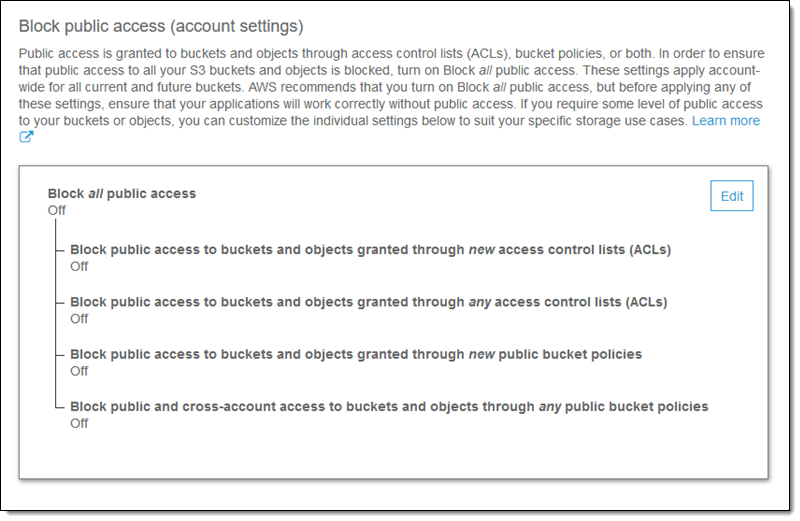
Task: Select the any access control lists (ACLs) setting
Action: pos(368,302)
